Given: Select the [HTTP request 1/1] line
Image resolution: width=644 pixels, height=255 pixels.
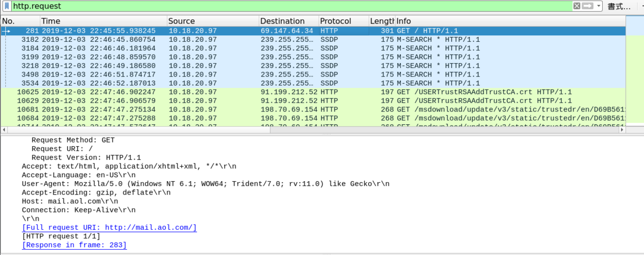Looking at the screenshot, I should [x=61, y=236].
